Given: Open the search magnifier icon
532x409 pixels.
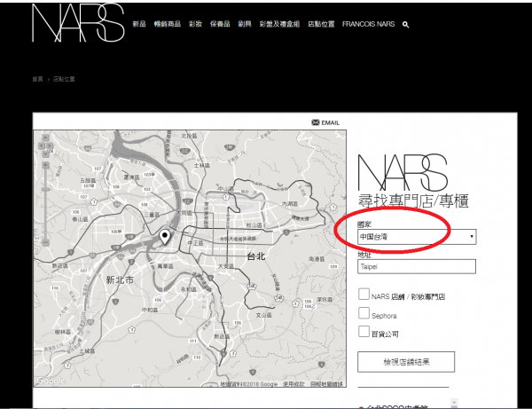Looking at the screenshot, I should click(x=405, y=25).
